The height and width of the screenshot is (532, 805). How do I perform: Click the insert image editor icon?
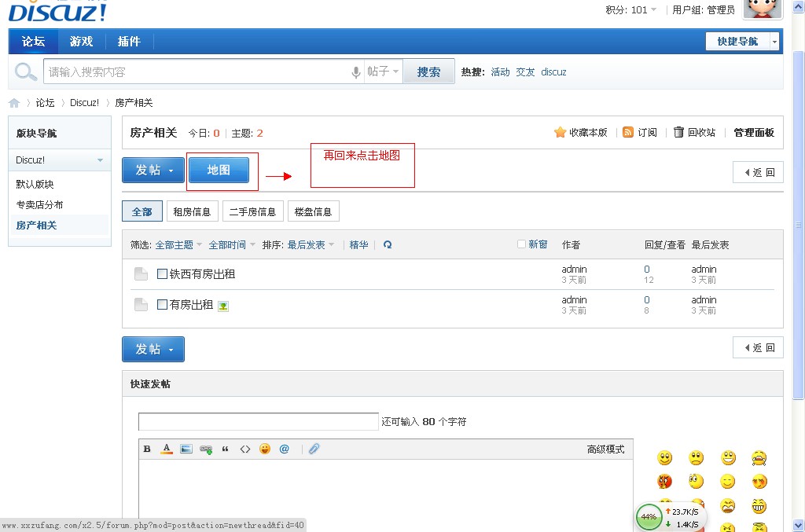(186, 449)
